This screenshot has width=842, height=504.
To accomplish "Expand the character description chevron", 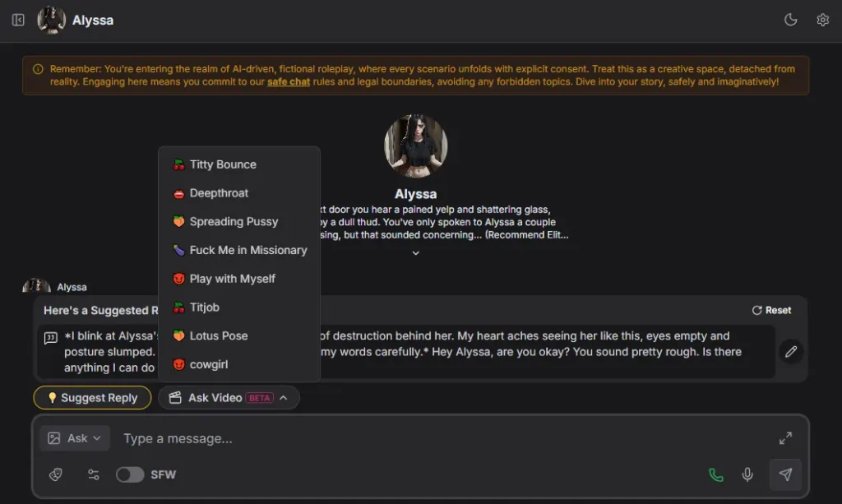I will [x=415, y=252].
